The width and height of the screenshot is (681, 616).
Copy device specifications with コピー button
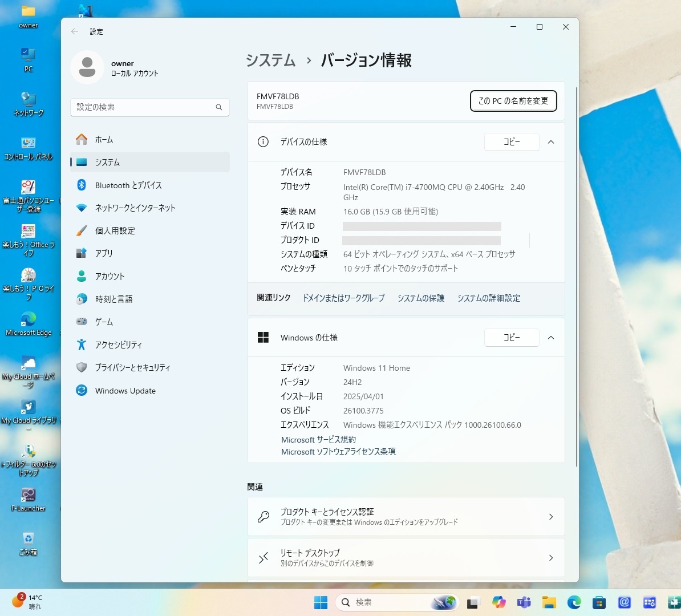point(512,142)
